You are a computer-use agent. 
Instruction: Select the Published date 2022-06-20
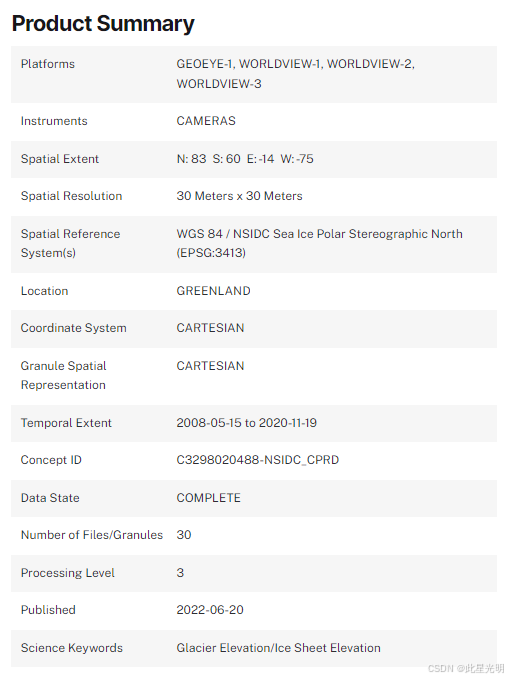(x=210, y=610)
